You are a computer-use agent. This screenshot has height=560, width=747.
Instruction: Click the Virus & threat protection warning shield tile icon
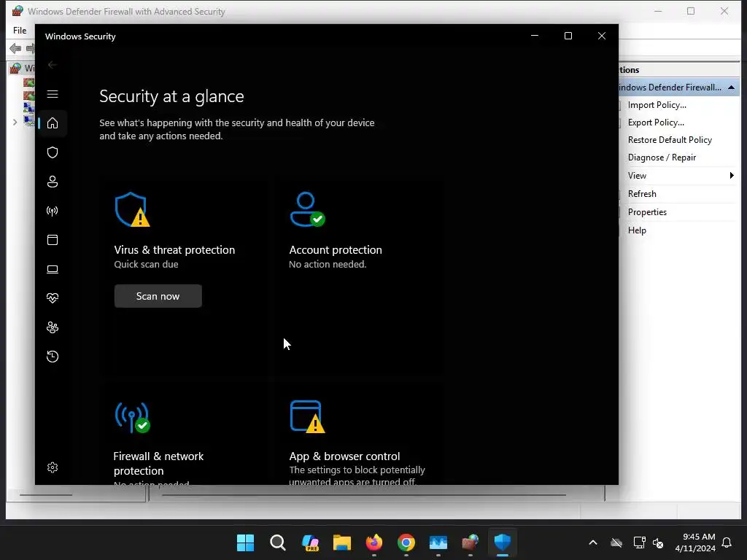tap(133, 209)
